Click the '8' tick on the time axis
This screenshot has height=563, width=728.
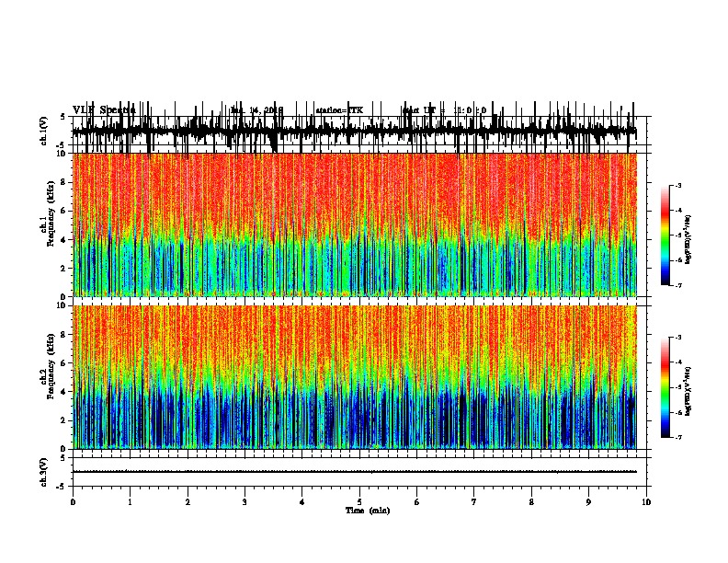(x=531, y=502)
